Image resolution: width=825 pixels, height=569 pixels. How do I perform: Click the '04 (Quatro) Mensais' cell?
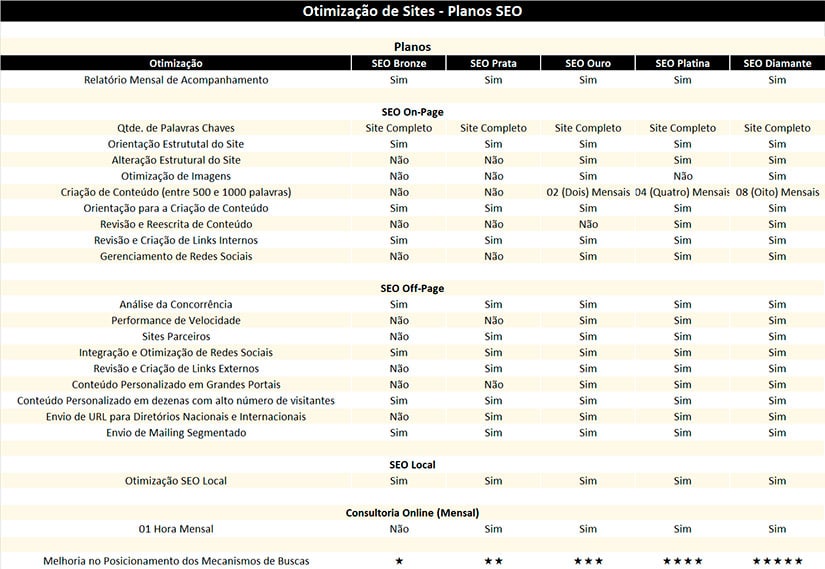click(x=683, y=192)
